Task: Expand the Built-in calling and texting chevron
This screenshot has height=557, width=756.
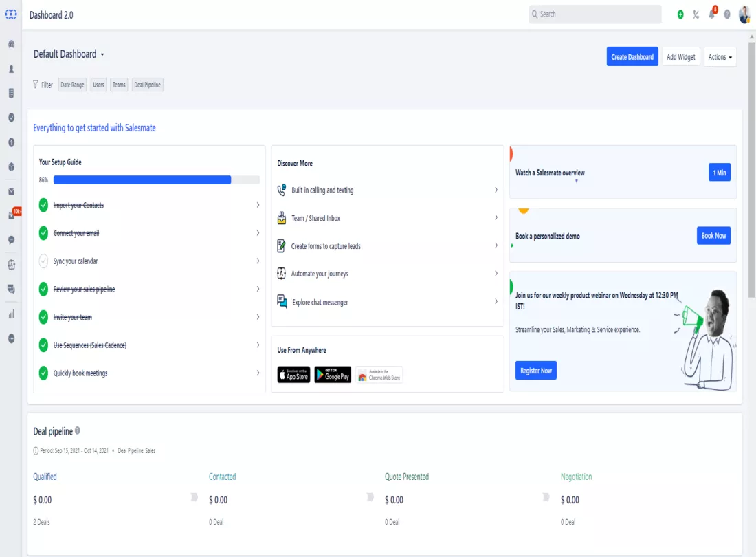Action: 496,190
